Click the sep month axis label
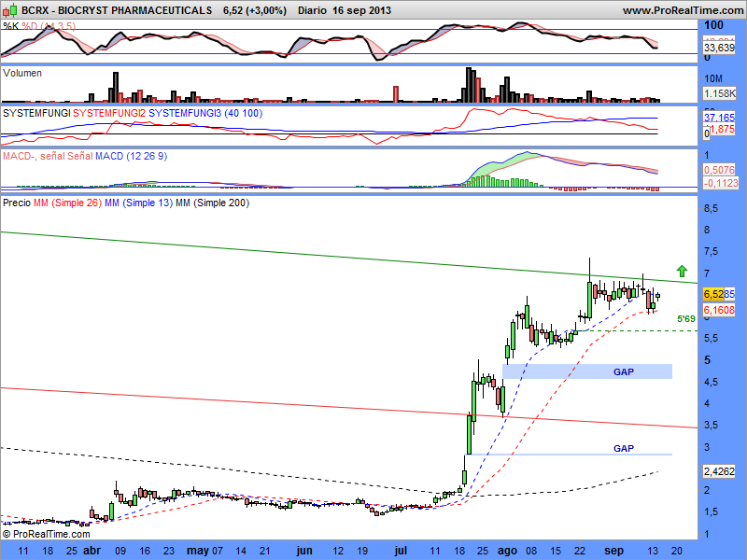This screenshot has width=747, height=560. pyautogui.click(x=613, y=551)
